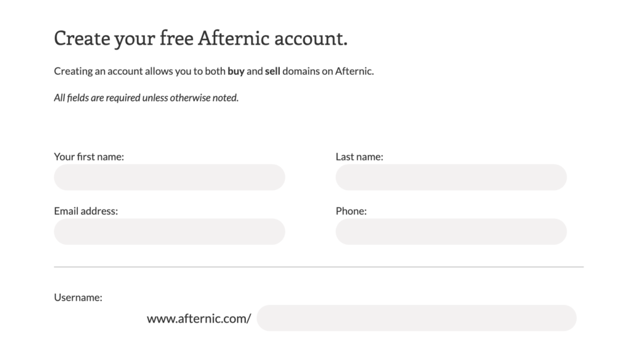This screenshot has width=644, height=344.
Task: Click the "Username:" label
Action: (78, 297)
